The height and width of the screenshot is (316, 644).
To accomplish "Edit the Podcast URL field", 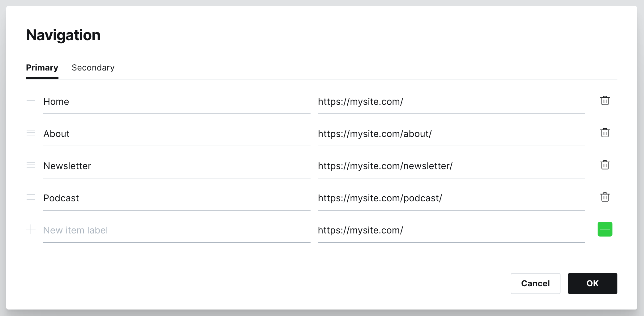I will pos(451,198).
